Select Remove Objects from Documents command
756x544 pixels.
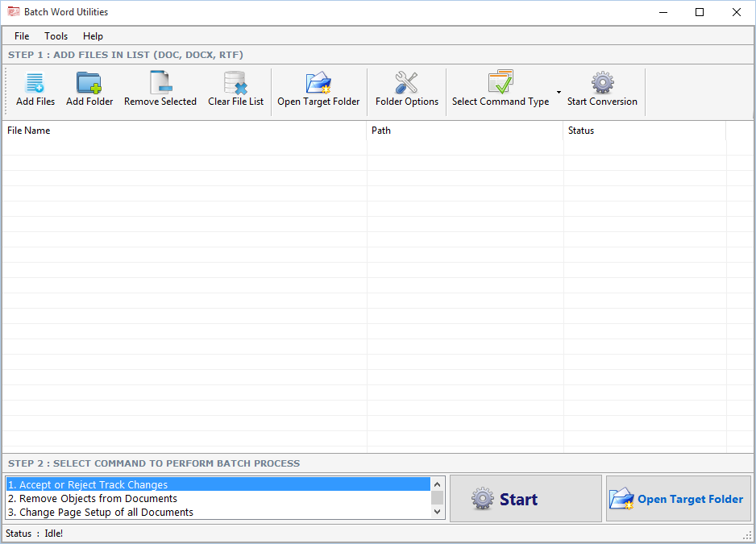pyautogui.click(x=218, y=498)
